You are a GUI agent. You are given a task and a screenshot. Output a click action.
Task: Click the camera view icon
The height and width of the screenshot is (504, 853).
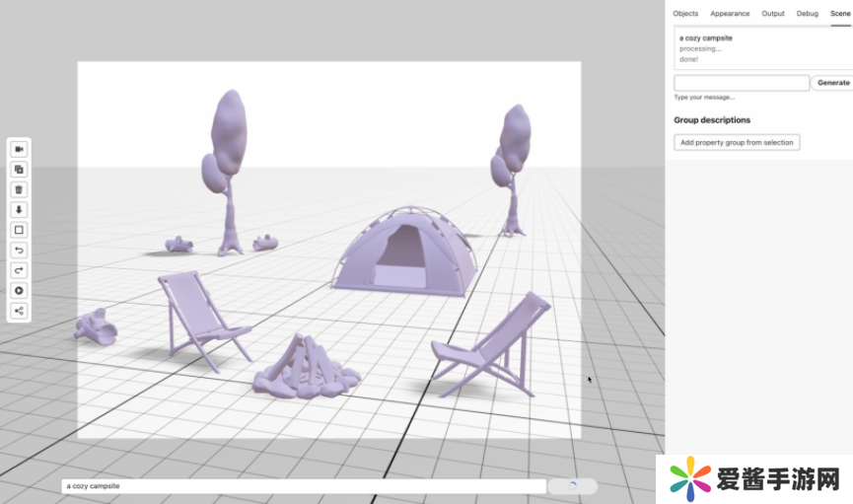[x=19, y=149]
